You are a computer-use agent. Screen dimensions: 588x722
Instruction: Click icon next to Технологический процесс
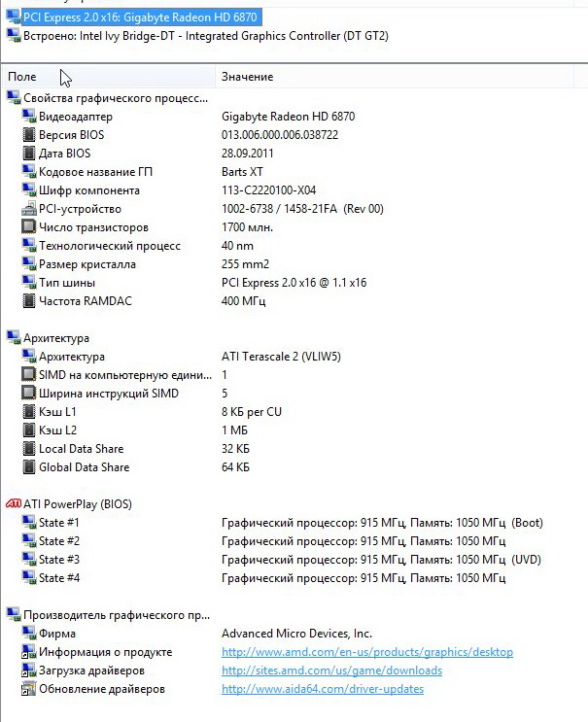(x=29, y=246)
